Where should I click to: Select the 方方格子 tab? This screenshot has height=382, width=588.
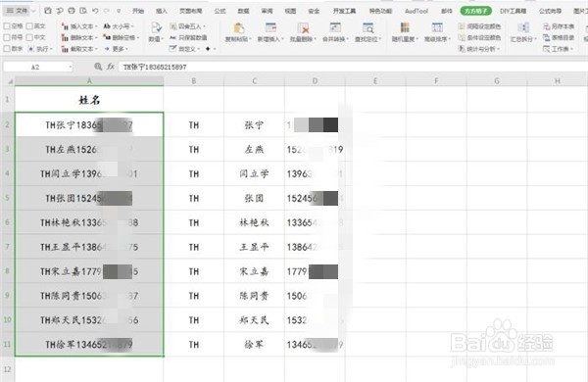pos(475,11)
